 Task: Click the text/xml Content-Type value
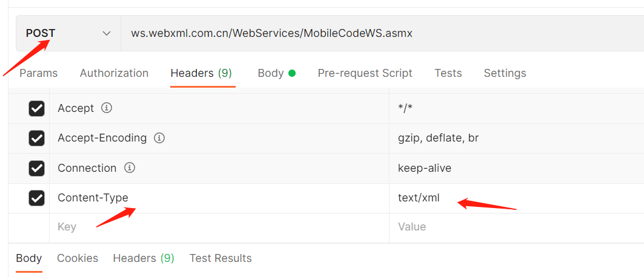pos(419,198)
